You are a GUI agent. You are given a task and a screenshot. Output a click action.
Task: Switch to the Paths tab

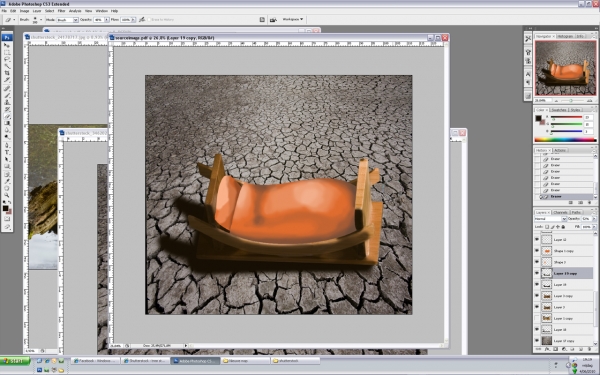[x=576, y=212]
